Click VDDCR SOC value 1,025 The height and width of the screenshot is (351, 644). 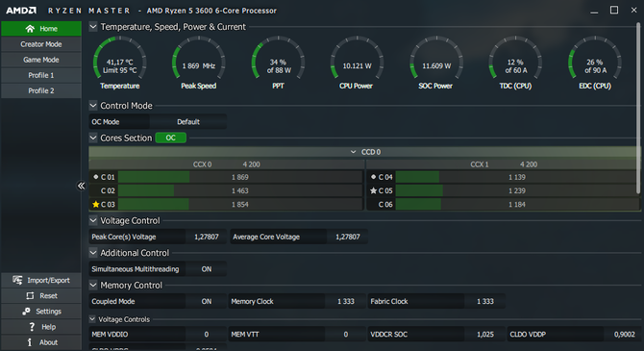485,334
